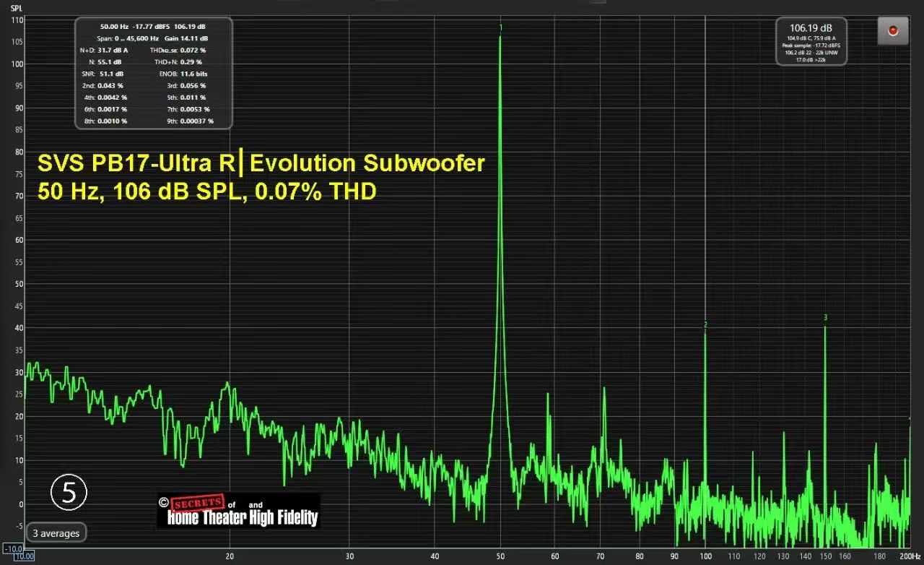The width and height of the screenshot is (924, 565).
Task: Click the 106.19 dB SPL meter readout
Action: click(811, 29)
